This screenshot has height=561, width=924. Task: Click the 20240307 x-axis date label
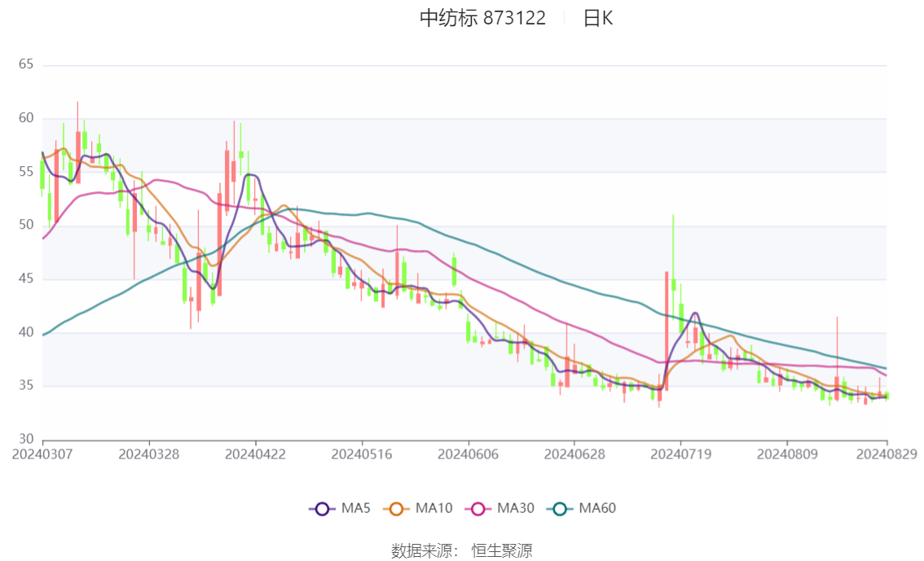click(42, 454)
